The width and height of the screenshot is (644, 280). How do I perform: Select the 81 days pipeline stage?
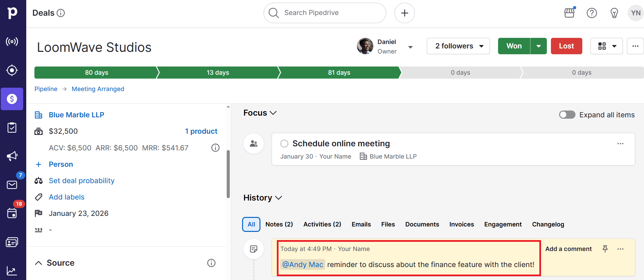coord(339,73)
